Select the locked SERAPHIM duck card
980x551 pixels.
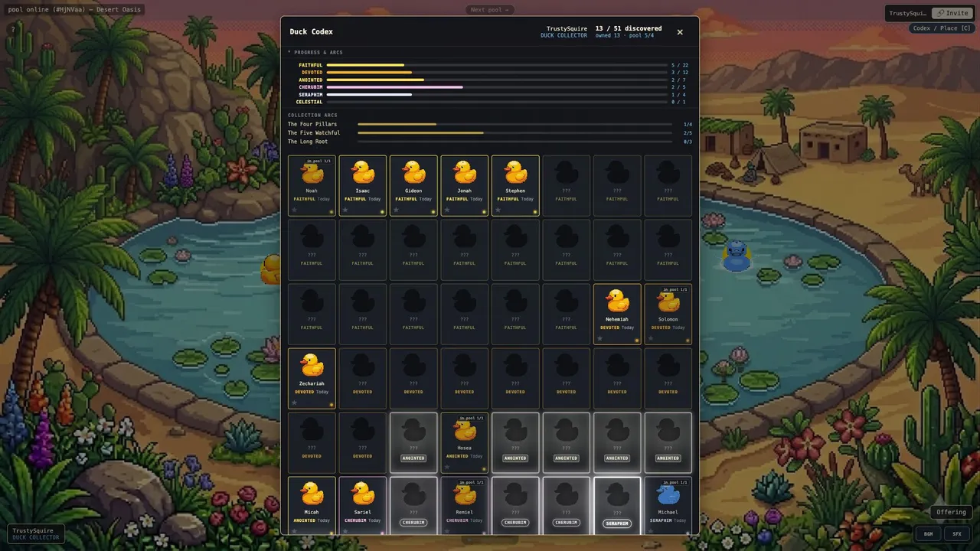click(x=617, y=505)
